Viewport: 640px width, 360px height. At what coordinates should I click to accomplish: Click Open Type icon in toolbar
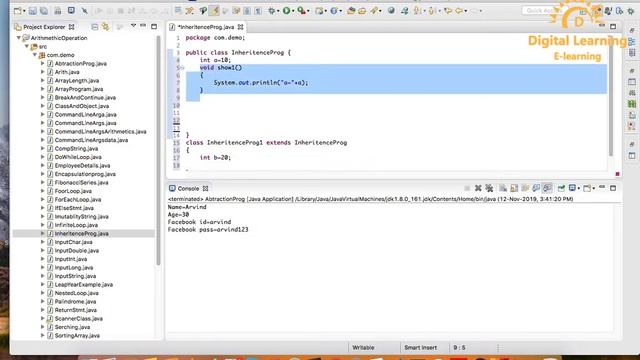coord(351,11)
